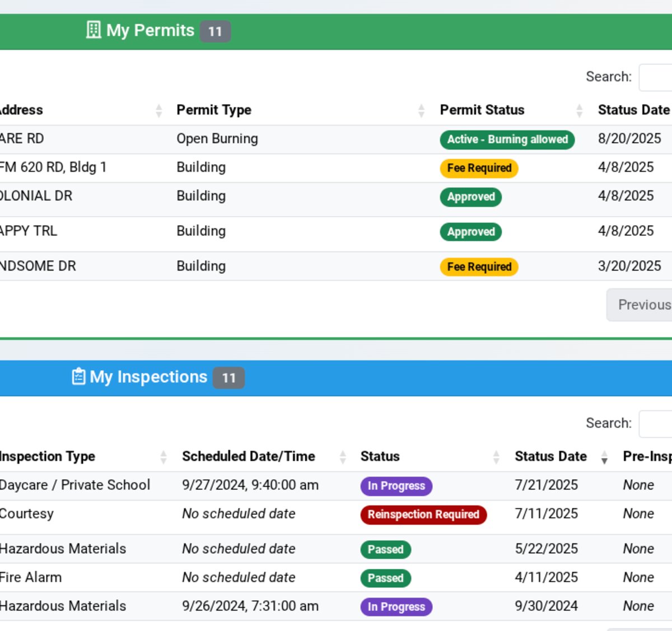This screenshot has width=672, height=631.
Task: Toggle Status Date sort in inspections table
Action: click(x=604, y=457)
